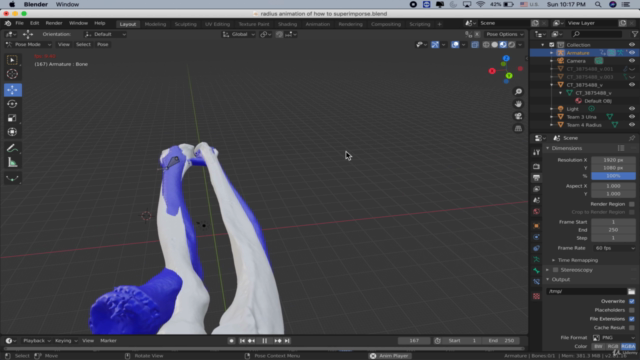Hide the Camera in outliner
The height and width of the screenshot is (360, 640).
tap(632, 61)
